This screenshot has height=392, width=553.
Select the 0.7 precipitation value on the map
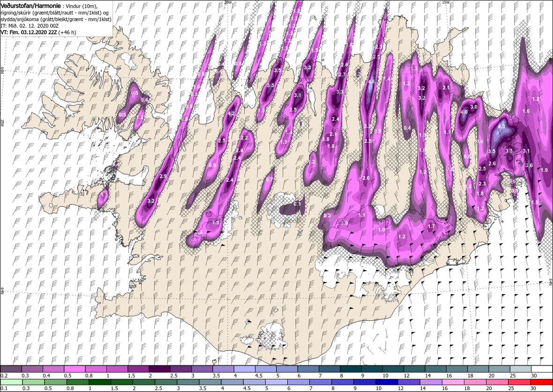pos(269,179)
